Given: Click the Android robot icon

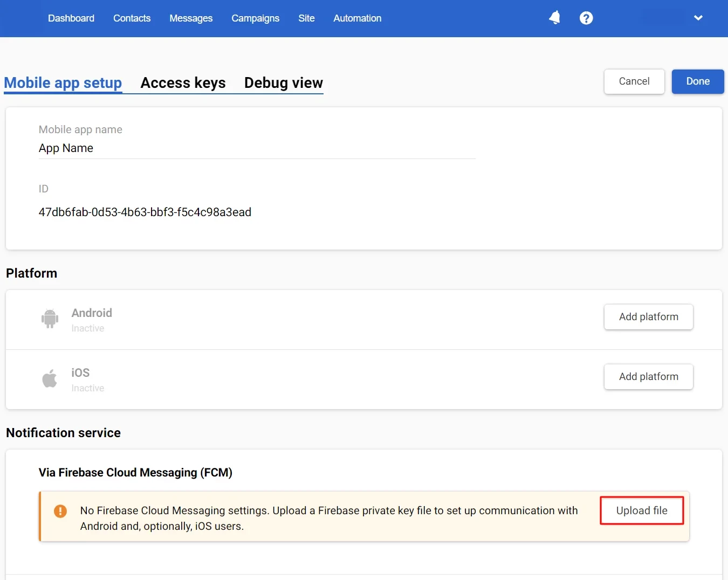Looking at the screenshot, I should pyautogui.click(x=50, y=319).
